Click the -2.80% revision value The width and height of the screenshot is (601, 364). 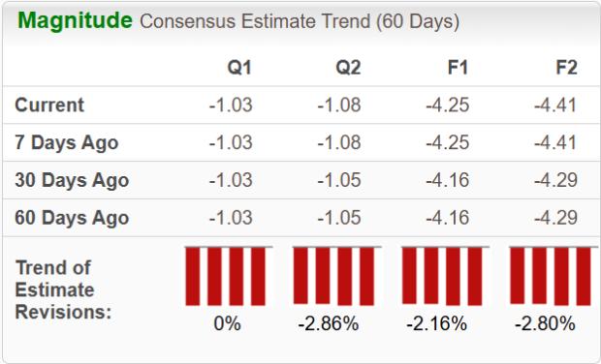545,323
